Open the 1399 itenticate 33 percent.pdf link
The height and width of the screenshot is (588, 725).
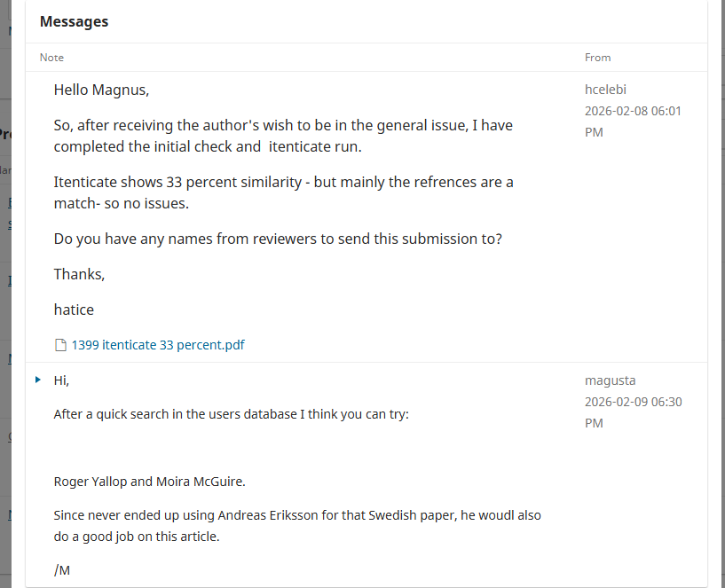[x=158, y=345]
